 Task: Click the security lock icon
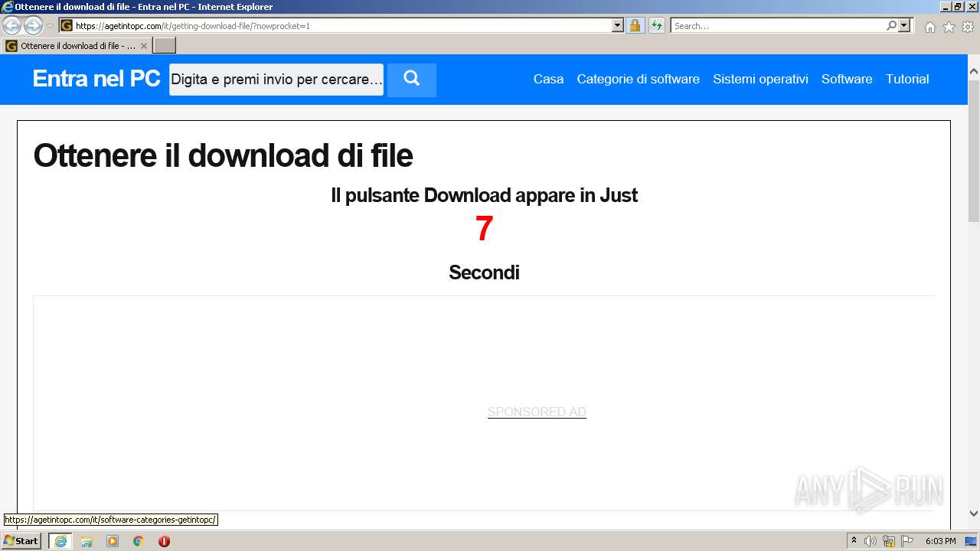[x=635, y=25]
